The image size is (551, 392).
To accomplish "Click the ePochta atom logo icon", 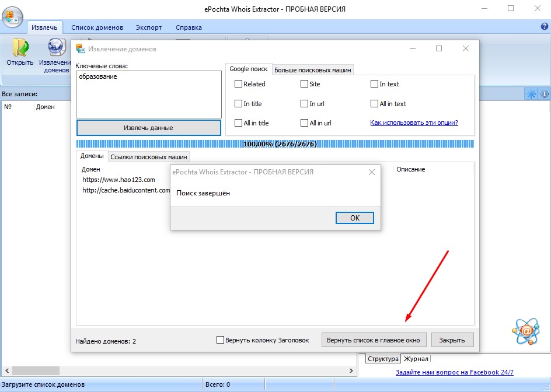I will [x=526, y=331].
